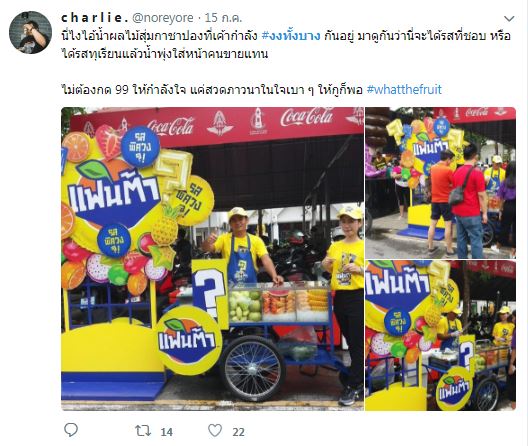Open the top-right crowd photo thumbnail
The height and width of the screenshot is (446, 528).
click(440, 183)
